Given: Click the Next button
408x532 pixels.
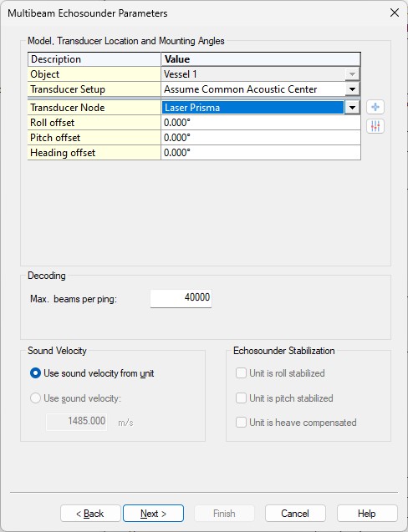Looking at the screenshot, I should (x=153, y=514).
